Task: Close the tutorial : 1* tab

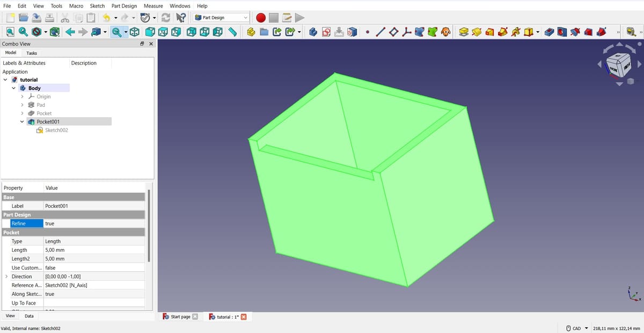Action: (x=244, y=317)
